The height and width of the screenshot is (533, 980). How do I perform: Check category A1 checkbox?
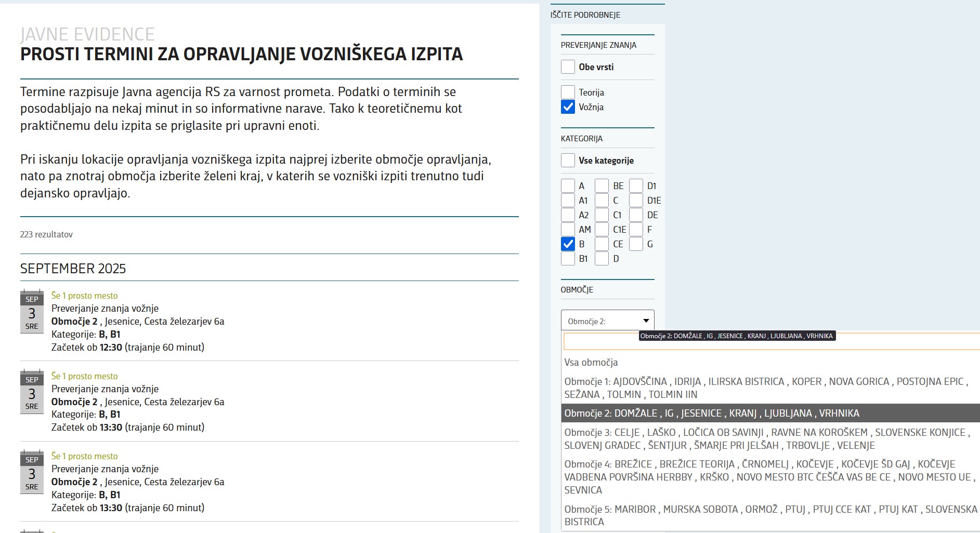point(568,201)
